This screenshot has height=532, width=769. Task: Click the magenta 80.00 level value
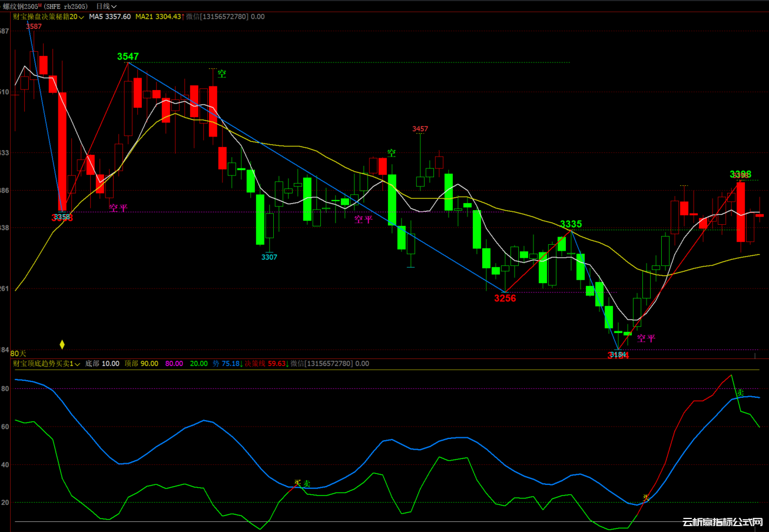174,364
